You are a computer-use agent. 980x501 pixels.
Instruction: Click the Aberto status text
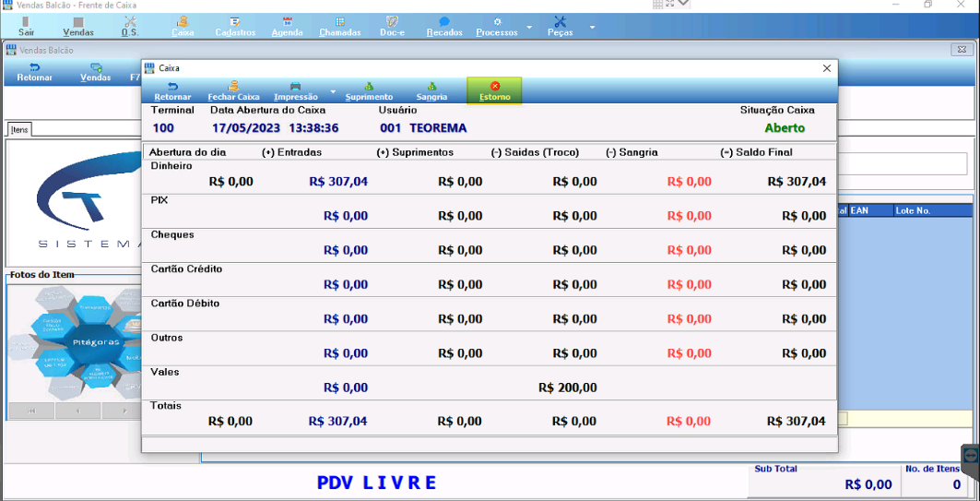click(x=785, y=128)
